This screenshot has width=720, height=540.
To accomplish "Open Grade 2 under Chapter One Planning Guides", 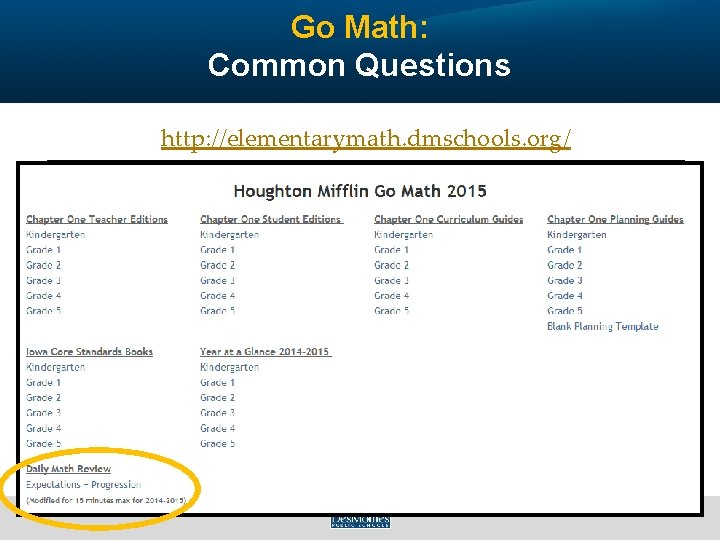I will tap(565, 265).
